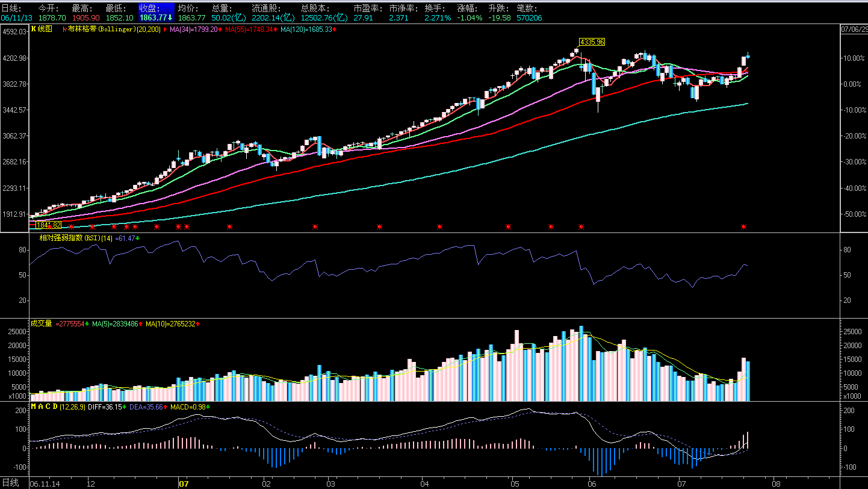
Task: Click the 笔数 value 570206
Action: (529, 18)
